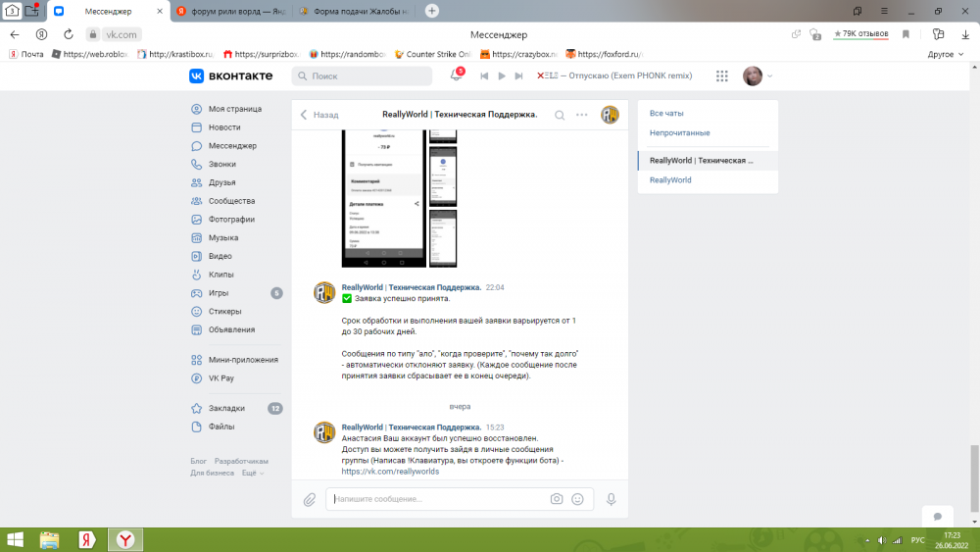Open the Windows Start button

15,540
